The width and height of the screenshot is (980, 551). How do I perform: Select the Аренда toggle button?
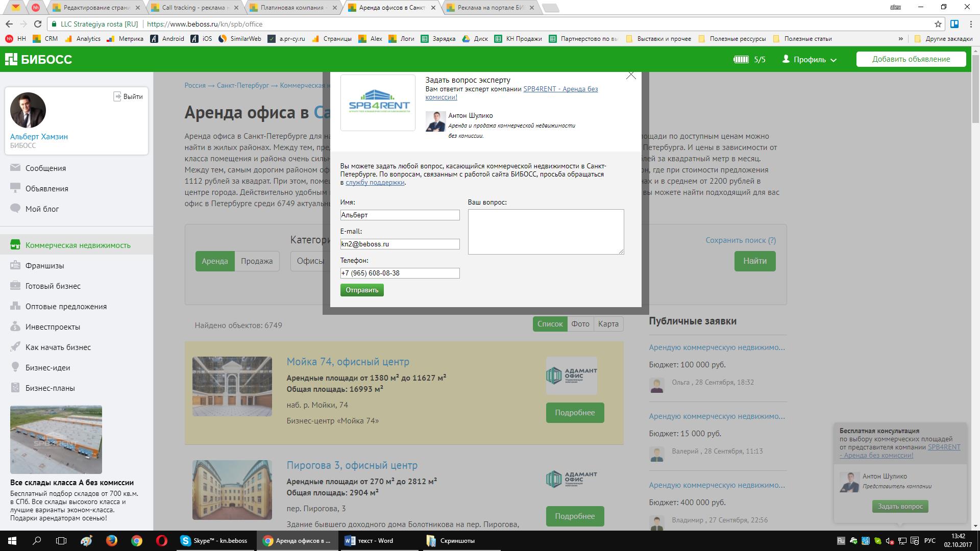pos(215,261)
